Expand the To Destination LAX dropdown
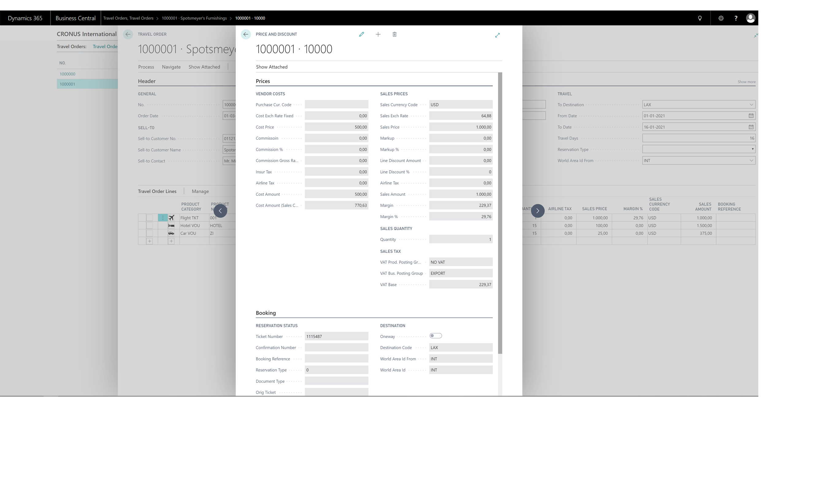Screen dimensions: 839x504 click(x=751, y=104)
